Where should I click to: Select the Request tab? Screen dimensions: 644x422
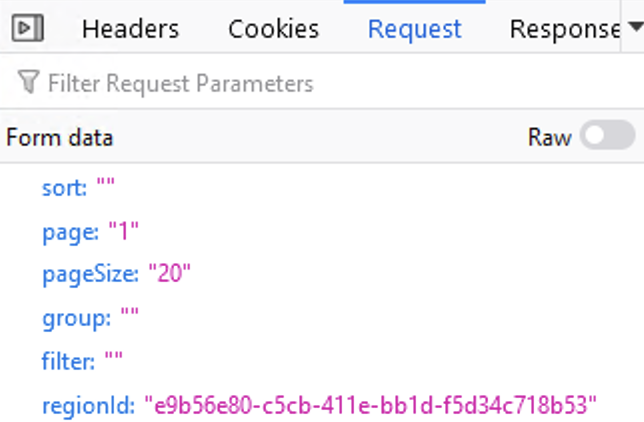coord(415,29)
